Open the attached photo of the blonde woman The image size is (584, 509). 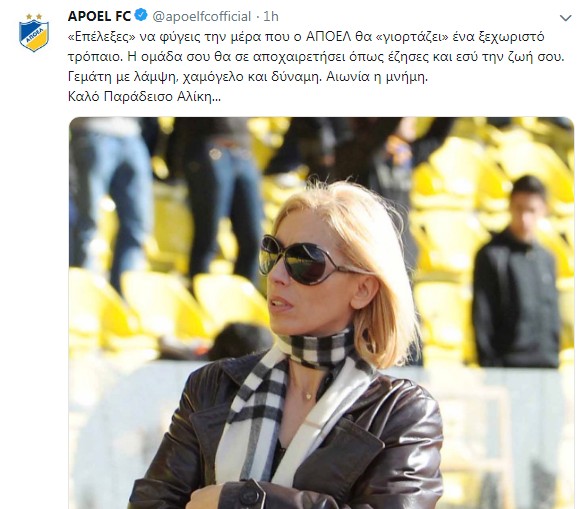point(321,313)
